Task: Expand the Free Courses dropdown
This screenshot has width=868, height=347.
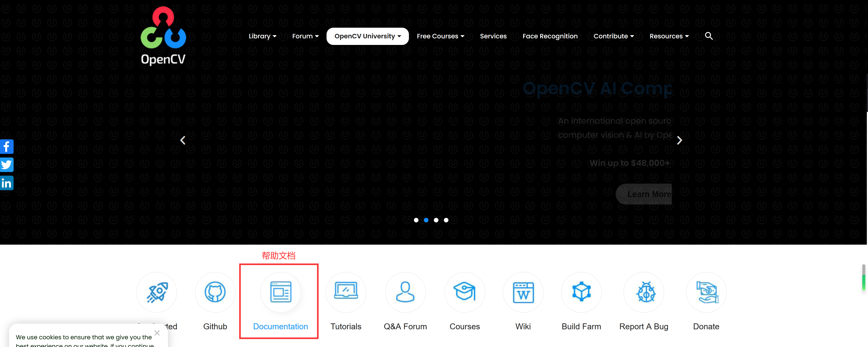Action: click(440, 36)
